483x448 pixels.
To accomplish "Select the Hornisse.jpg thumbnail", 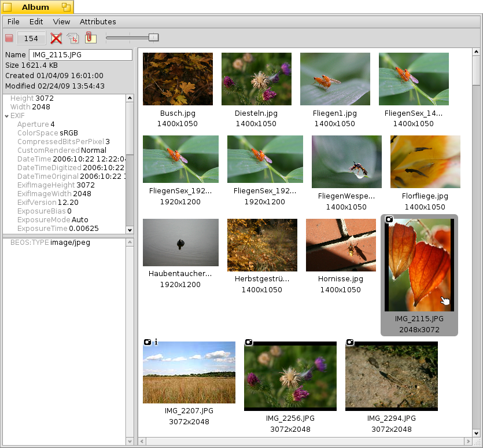I will coord(341,245).
